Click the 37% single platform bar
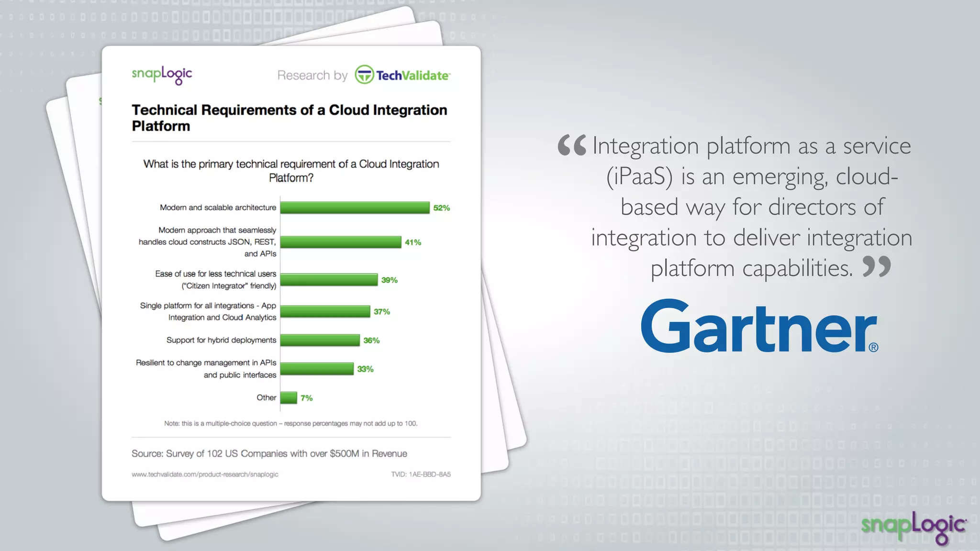This screenshot has height=551, width=980. [325, 311]
